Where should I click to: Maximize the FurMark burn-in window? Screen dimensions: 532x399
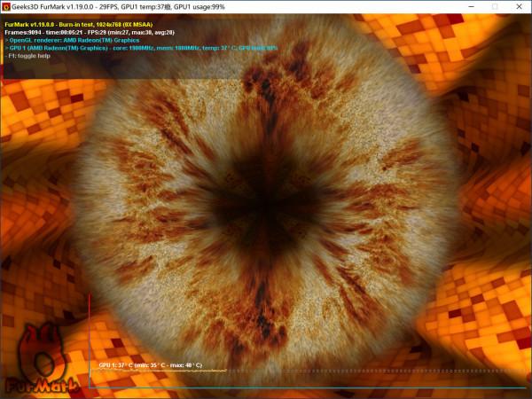tap(494, 6)
